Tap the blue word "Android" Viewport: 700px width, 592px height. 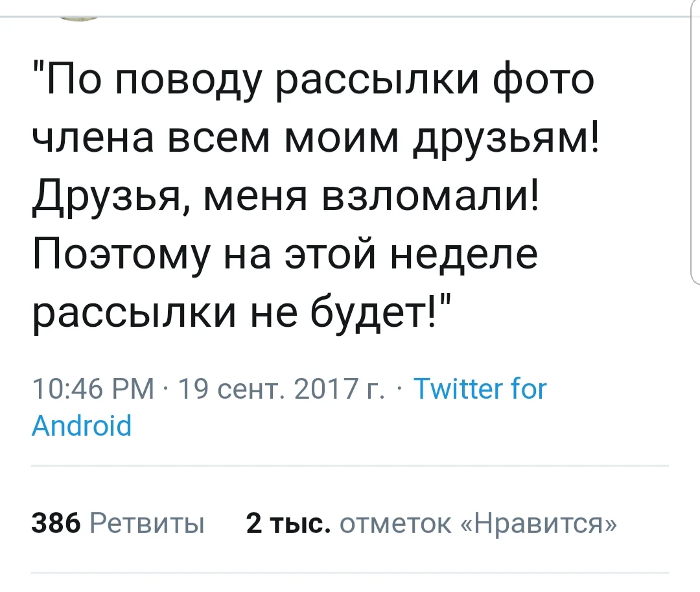[x=82, y=426]
